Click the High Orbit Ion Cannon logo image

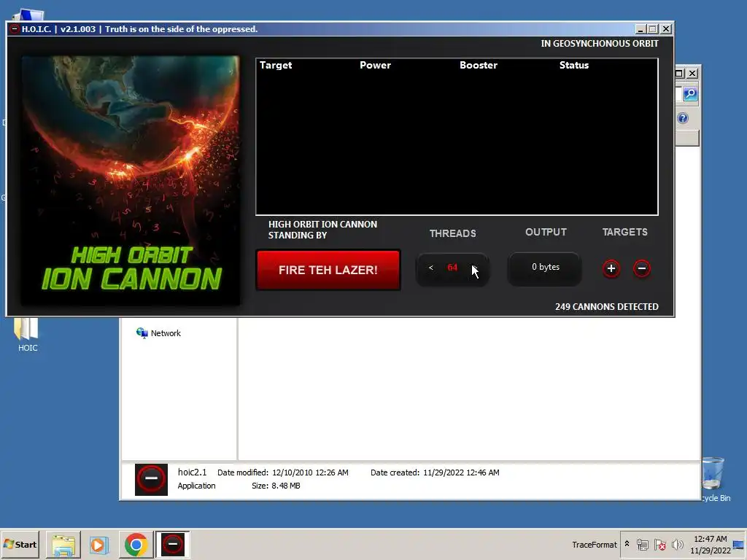[131, 181]
